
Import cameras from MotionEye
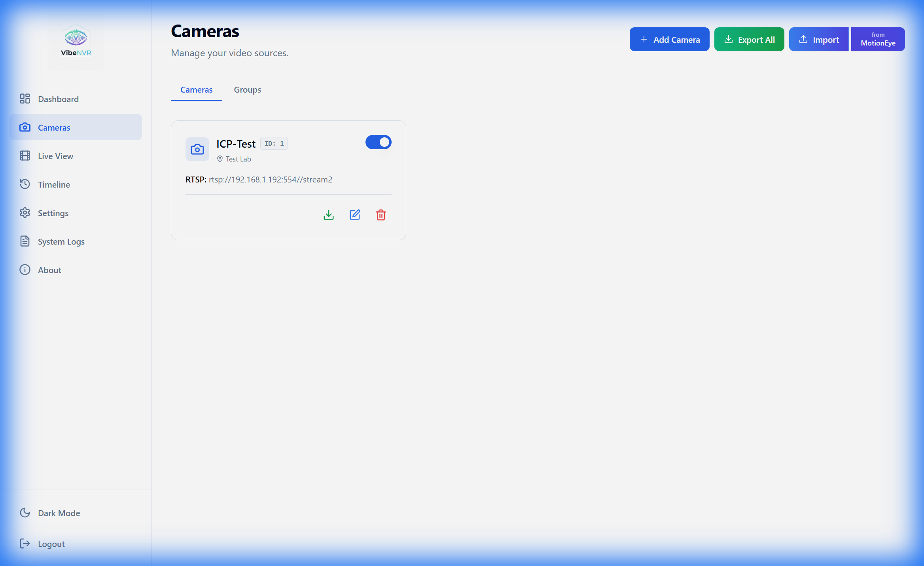[878, 39]
